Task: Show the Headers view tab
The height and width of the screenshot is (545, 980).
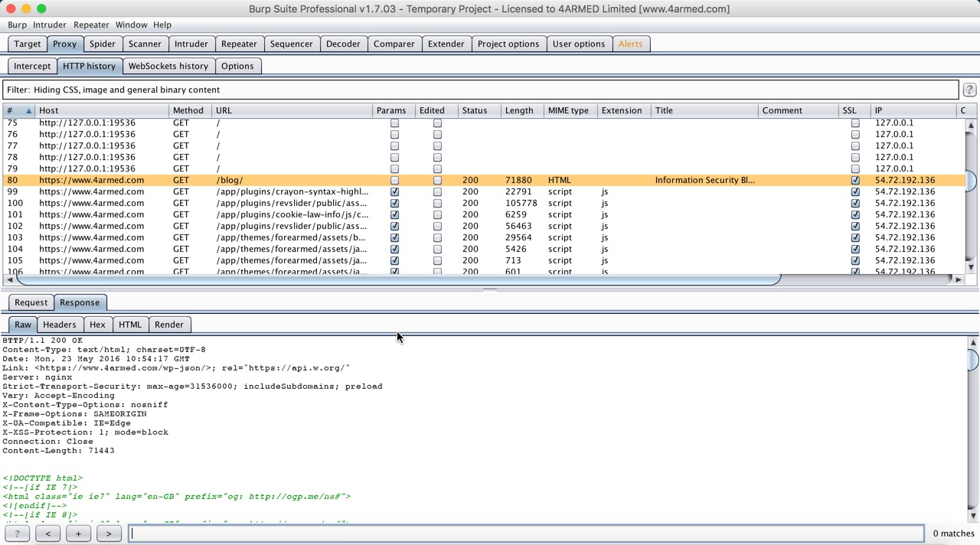Action: 60,325
